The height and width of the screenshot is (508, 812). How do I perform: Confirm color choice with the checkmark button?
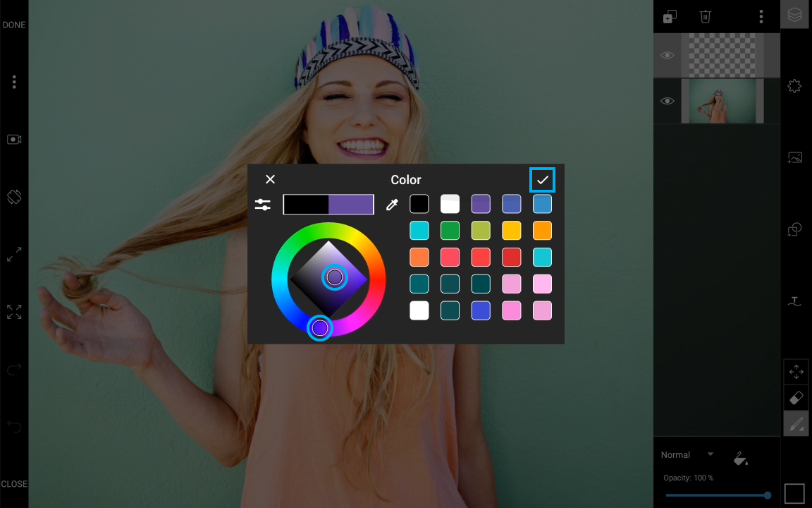pyautogui.click(x=542, y=180)
